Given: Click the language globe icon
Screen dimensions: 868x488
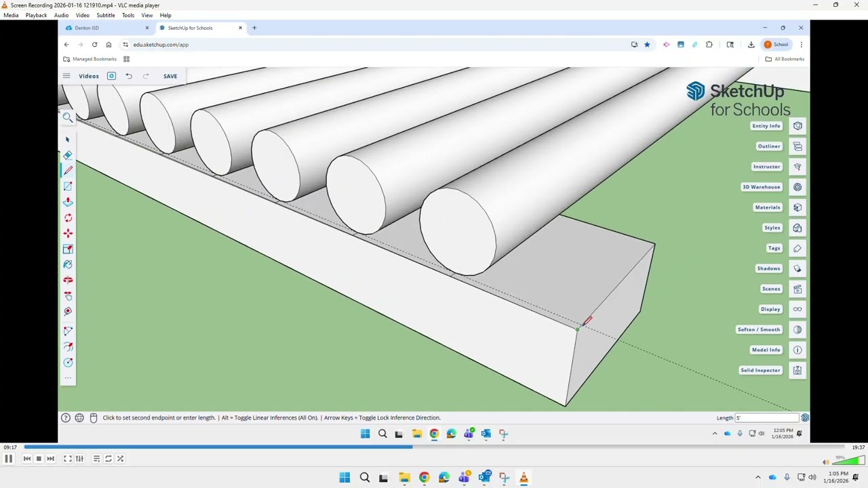Looking at the screenshot, I should (x=79, y=418).
